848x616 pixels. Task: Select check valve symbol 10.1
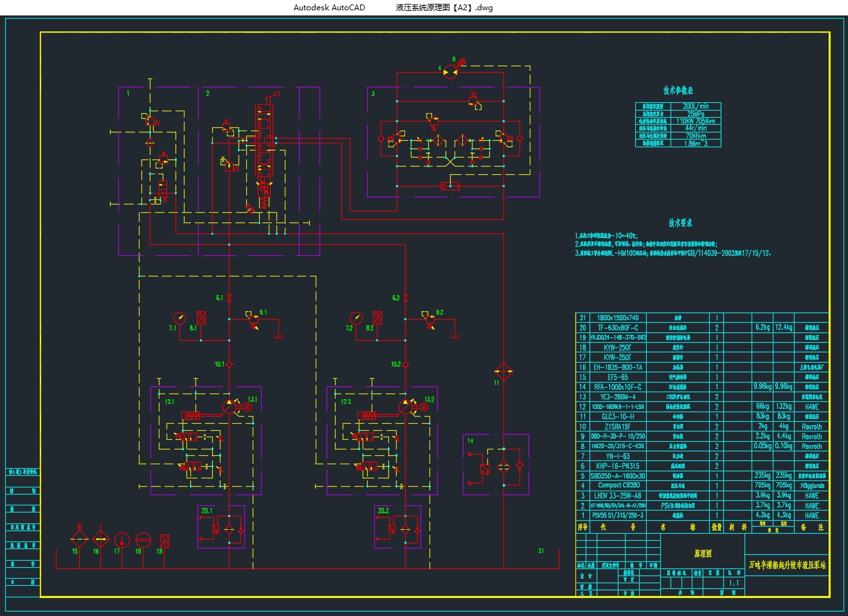tap(229, 365)
